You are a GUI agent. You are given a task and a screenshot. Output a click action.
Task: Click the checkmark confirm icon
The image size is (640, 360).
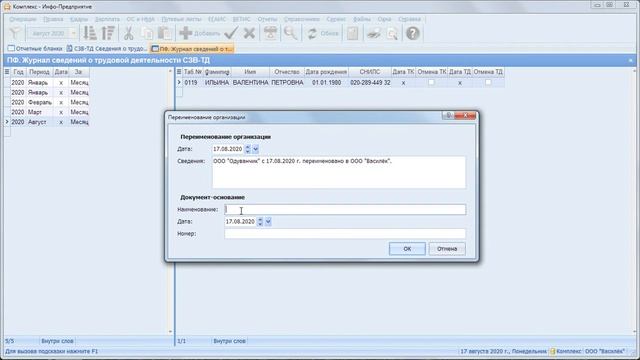click(231, 33)
